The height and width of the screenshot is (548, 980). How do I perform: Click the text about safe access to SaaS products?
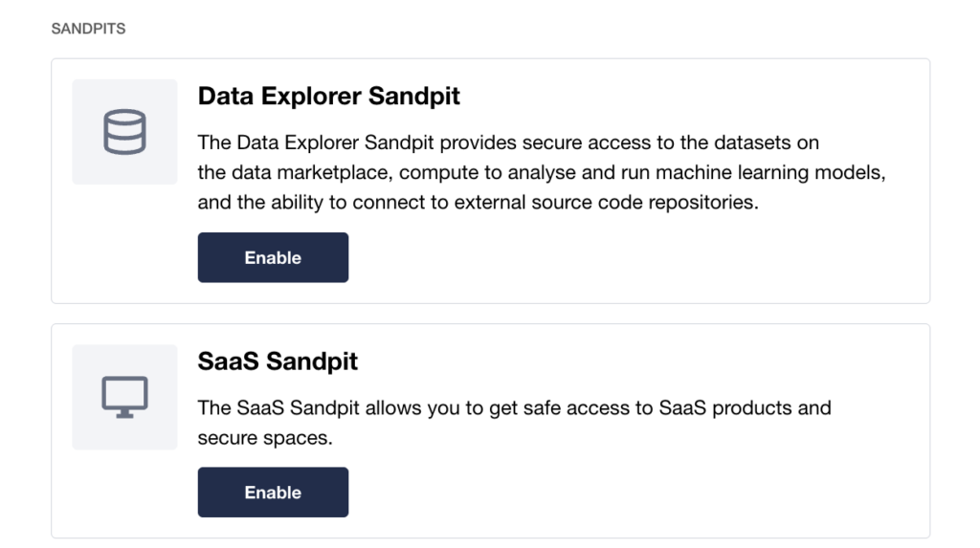pos(514,408)
